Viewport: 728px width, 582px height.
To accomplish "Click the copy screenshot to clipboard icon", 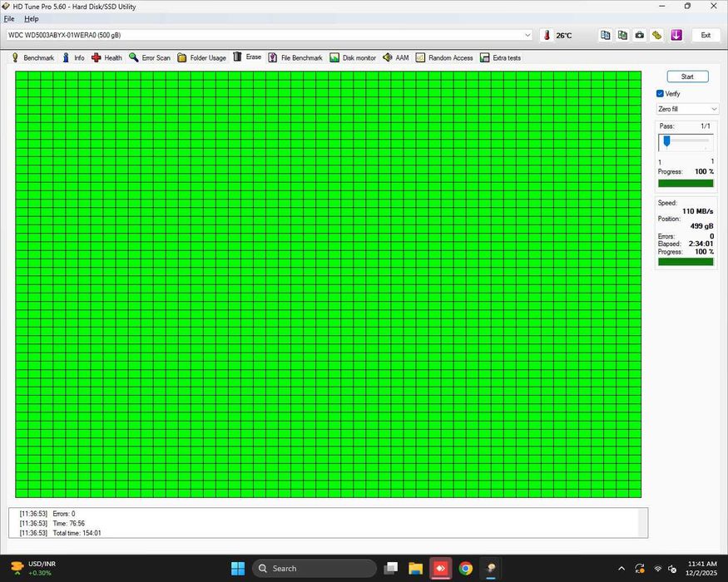I will tap(622, 35).
